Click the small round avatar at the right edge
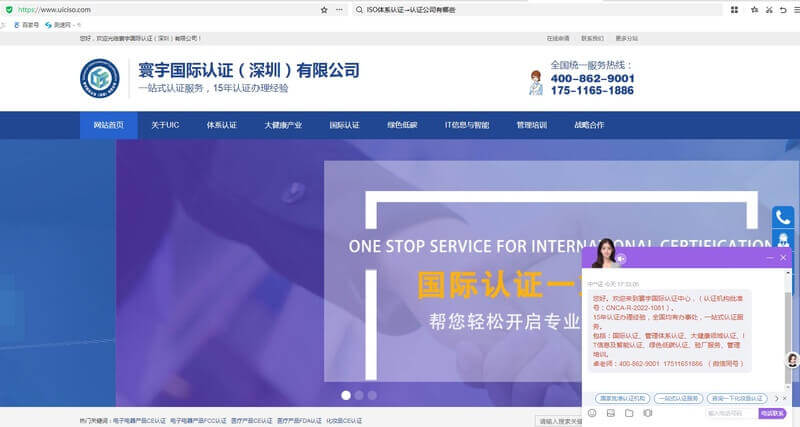Viewport: 800px width, 427px height. coord(792,360)
